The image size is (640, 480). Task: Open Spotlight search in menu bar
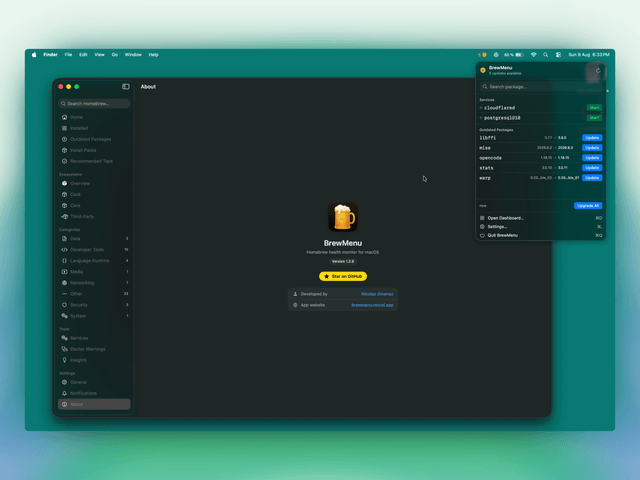[546, 55]
